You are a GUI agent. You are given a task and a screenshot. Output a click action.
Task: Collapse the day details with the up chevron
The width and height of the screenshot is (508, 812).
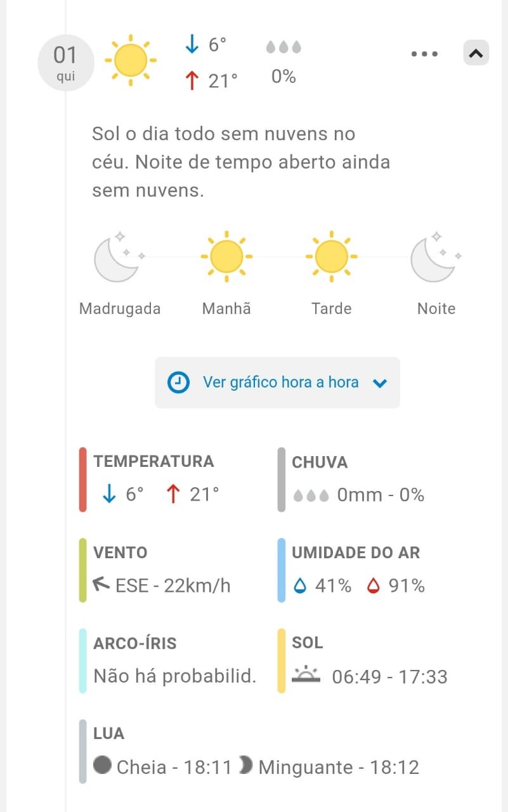coord(476,53)
